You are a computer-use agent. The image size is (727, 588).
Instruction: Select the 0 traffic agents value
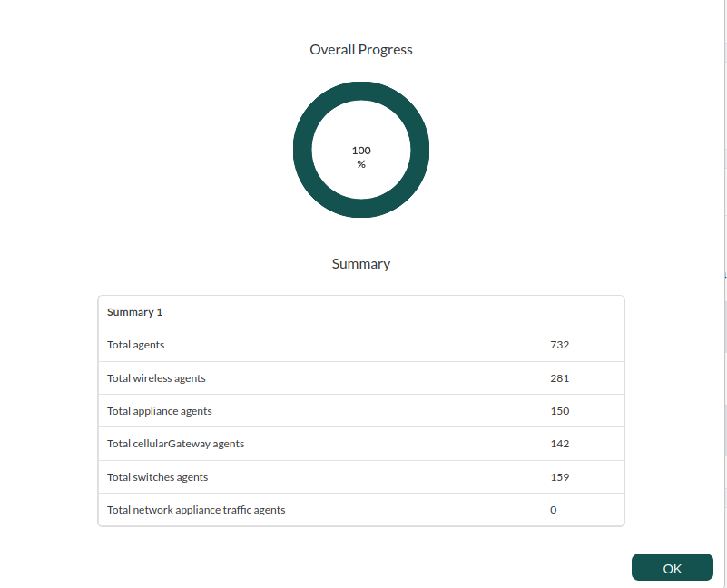(x=553, y=510)
